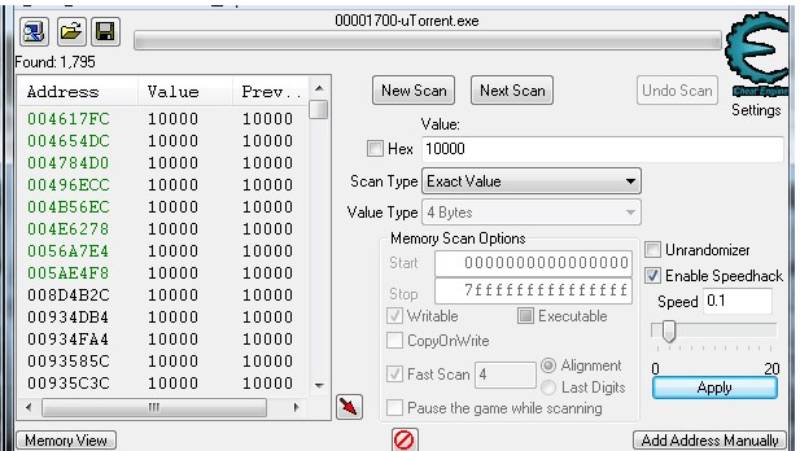The height and width of the screenshot is (451, 800).
Task: Click the red no-entry clear list icon
Action: tap(405, 439)
